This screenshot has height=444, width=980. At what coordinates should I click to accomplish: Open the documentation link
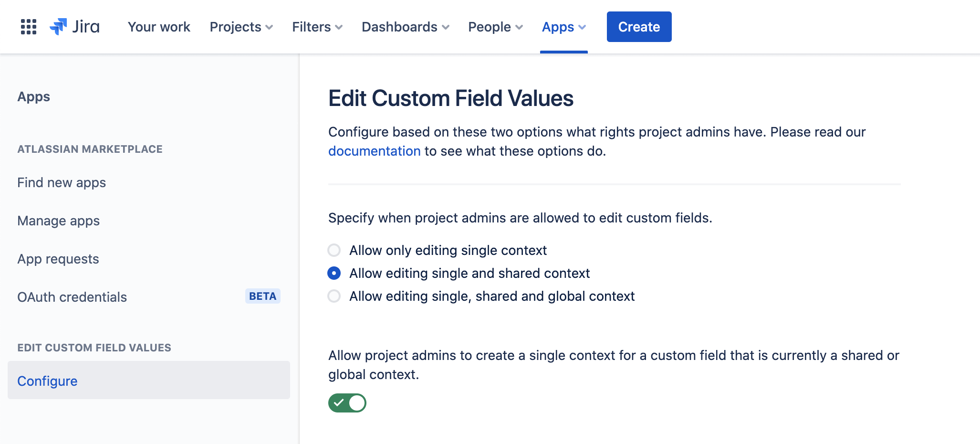tap(374, 151)
